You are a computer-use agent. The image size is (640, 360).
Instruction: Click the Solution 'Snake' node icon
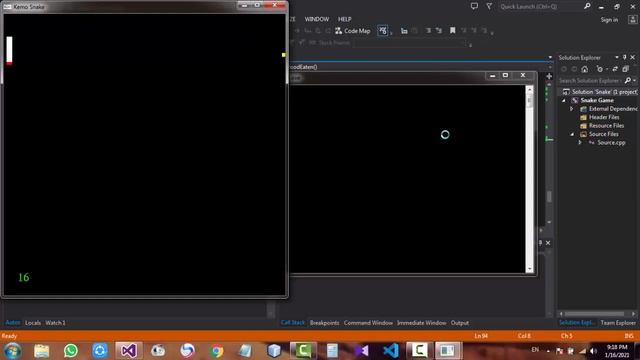(566, 92)
